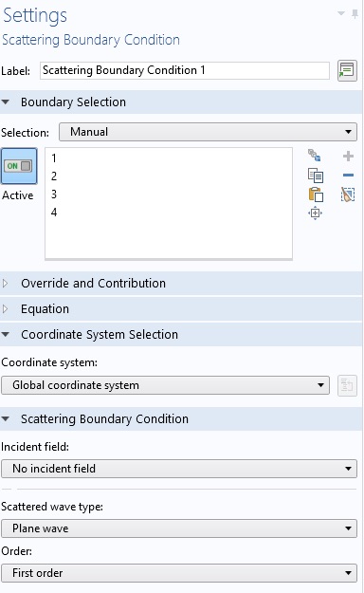Open the Incident field dropdown
Screen dimensions: 364x593
(x=179, y=469)
